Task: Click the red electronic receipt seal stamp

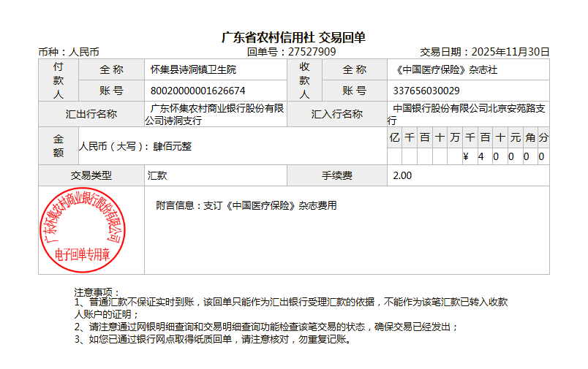Action: coord(82,229)
